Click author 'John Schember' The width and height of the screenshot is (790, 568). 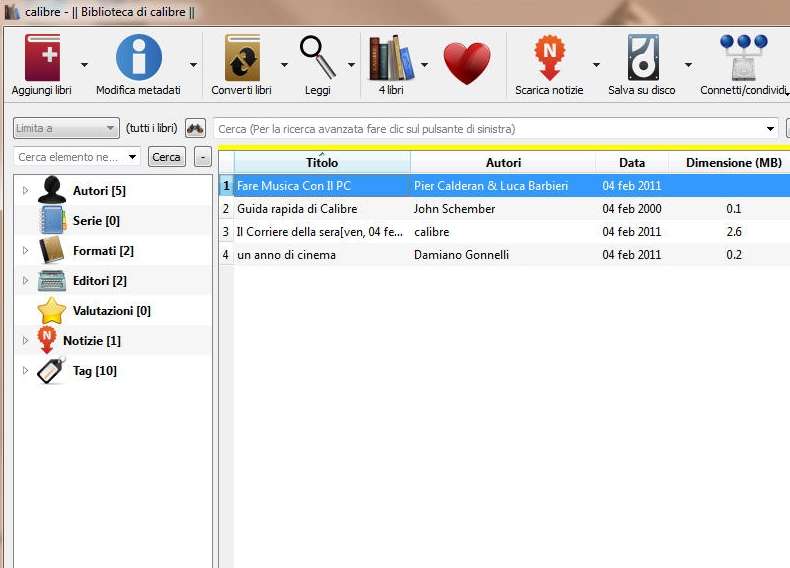pyautogui.click(x=454, y=209)
